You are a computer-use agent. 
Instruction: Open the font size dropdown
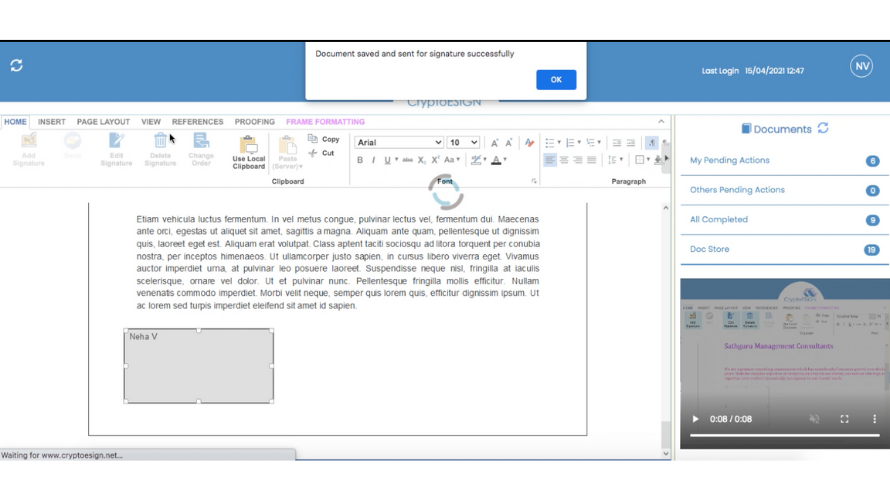click(474, 143)
